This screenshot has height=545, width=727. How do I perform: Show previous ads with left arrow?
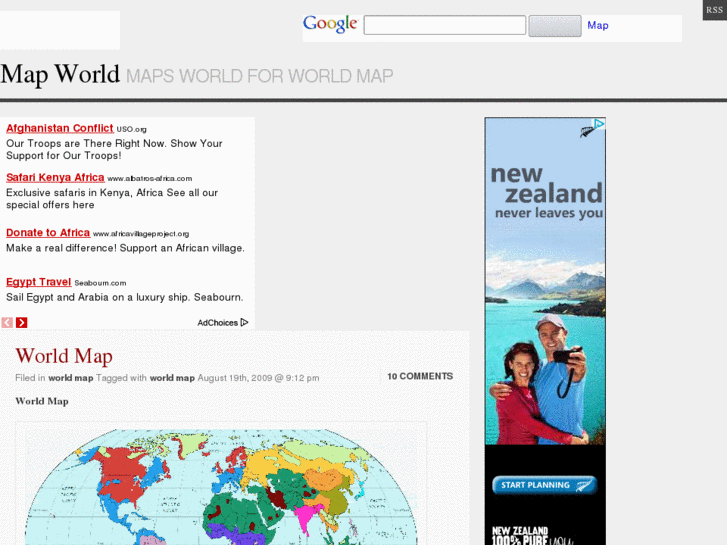7,322
